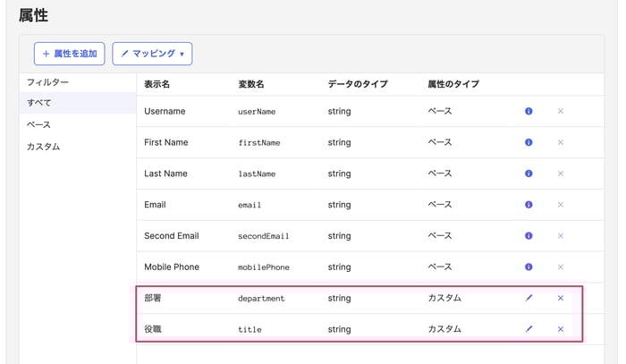This screenshot has width=626, height=364.
Task: Click delete X on Username row
Action: coord(561,111)
